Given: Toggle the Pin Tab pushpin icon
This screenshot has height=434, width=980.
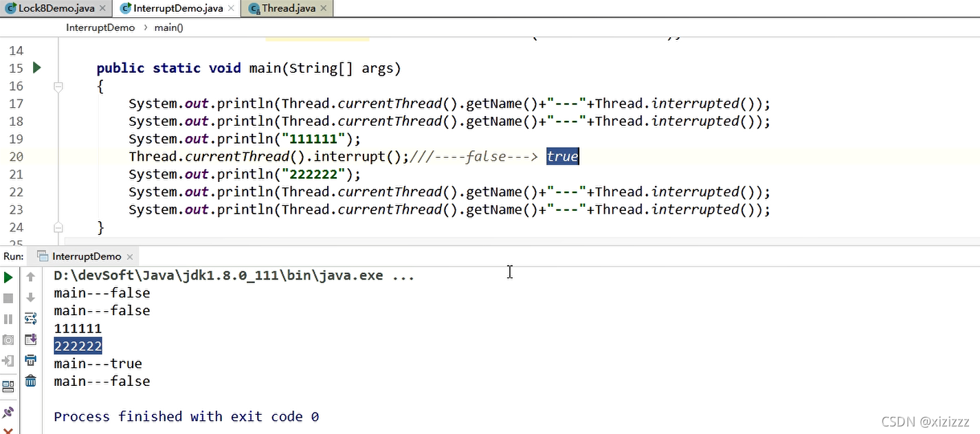Looking at the screenshot, I should [x=8, y=412].
